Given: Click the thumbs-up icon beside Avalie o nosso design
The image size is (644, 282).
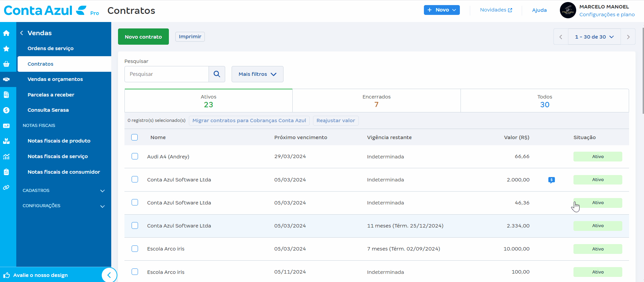Looking at the screenshot, I should point(7,275).
